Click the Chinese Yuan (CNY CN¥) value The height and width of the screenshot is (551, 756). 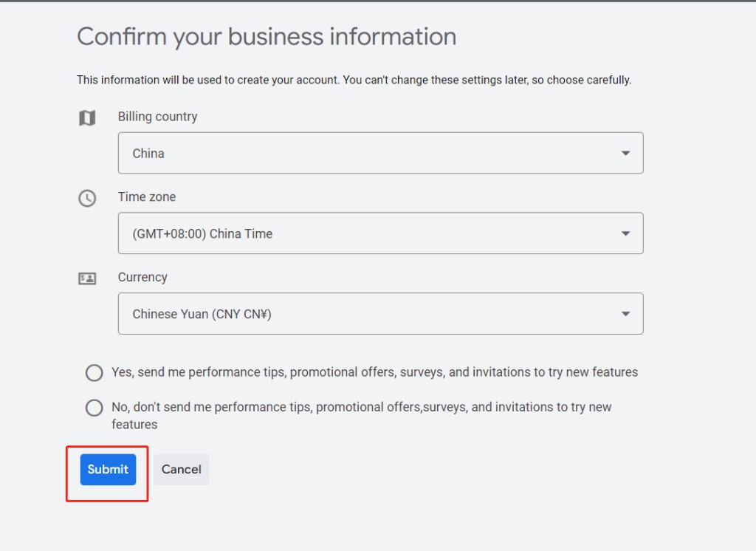202,314
